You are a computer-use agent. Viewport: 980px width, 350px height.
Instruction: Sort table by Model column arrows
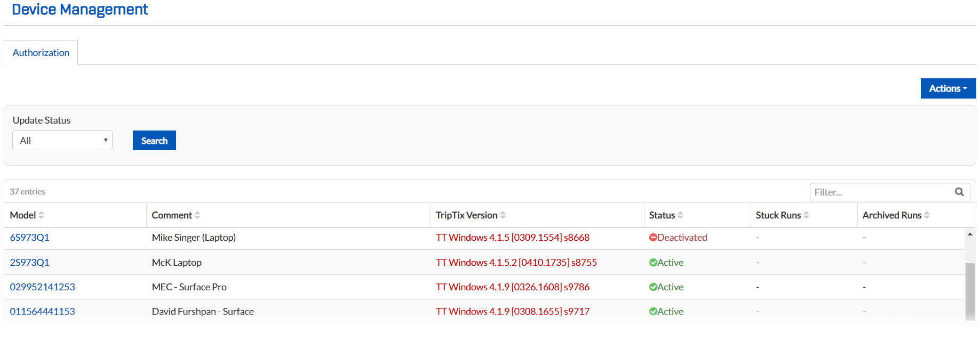(x=41, y=215)
